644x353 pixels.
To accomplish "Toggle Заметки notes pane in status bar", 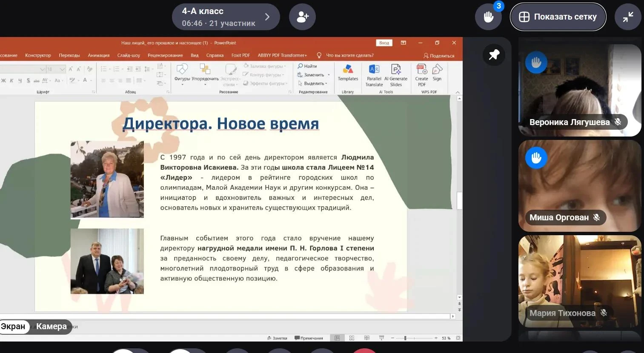I will 277,338.
